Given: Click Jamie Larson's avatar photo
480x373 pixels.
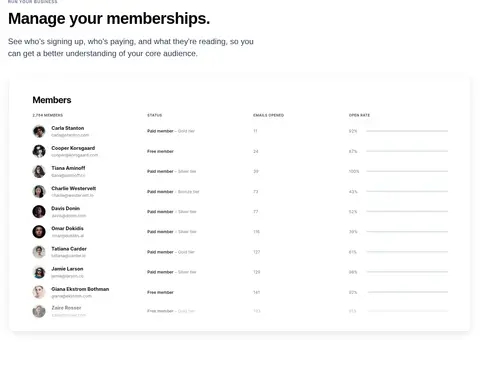Looking at the screenshot, I should click(x=39, y=272).
